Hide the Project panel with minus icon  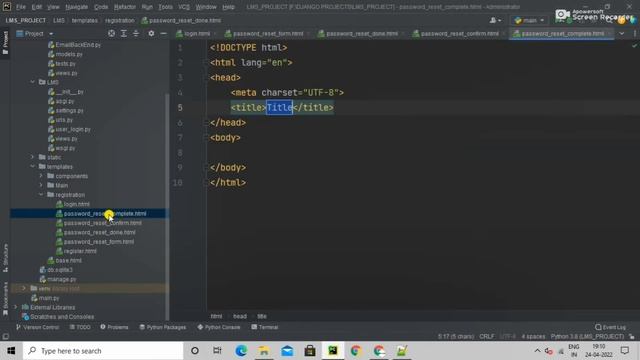(x=163, y=33)
